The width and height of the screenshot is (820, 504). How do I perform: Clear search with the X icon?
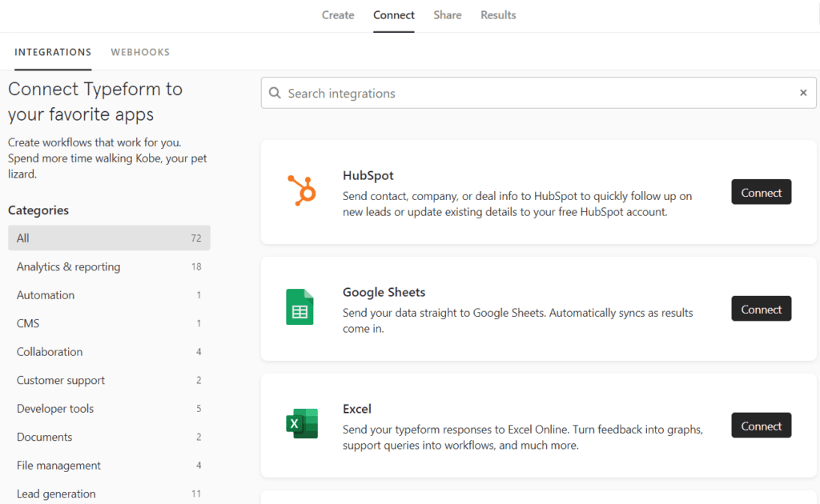[803, 93]
